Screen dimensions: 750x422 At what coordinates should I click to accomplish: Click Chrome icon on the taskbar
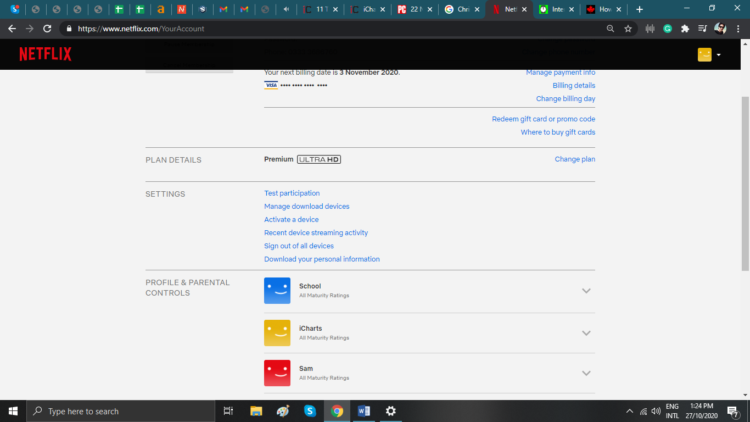(337, 411)
